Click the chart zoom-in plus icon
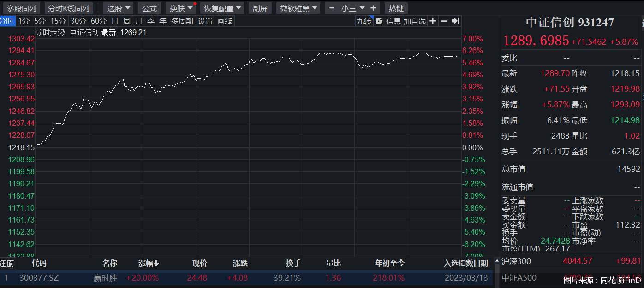Viewport: 644px width, 288px height. 433,21
